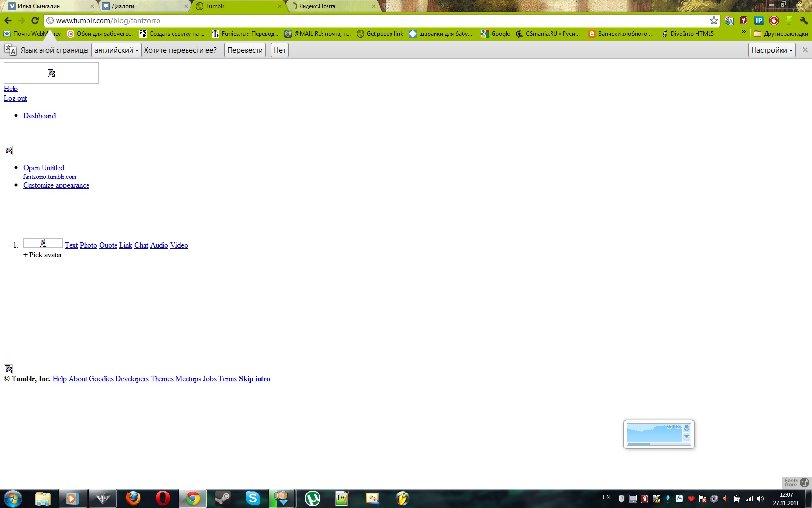The width and height of the screenshot is (812, 508).
Task: Open the Furries.ru bookmark
Action: 245,34
